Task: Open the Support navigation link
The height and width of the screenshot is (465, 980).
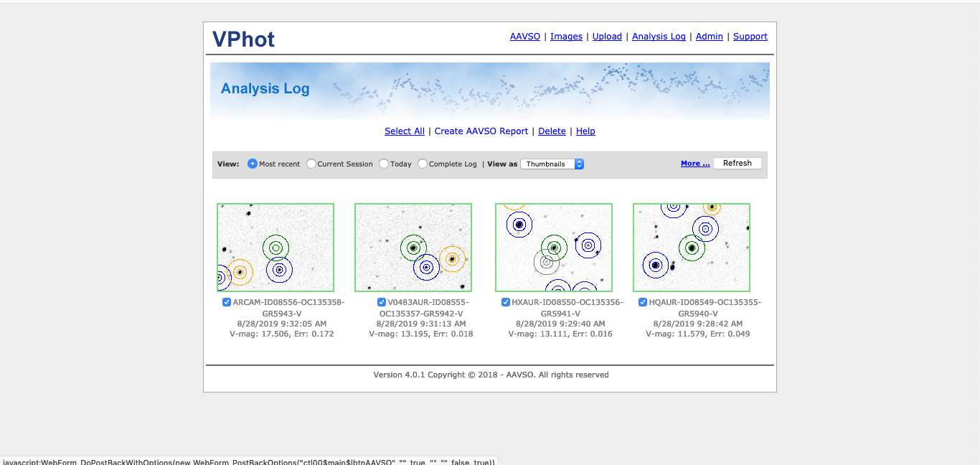Action: pos(750,37)
